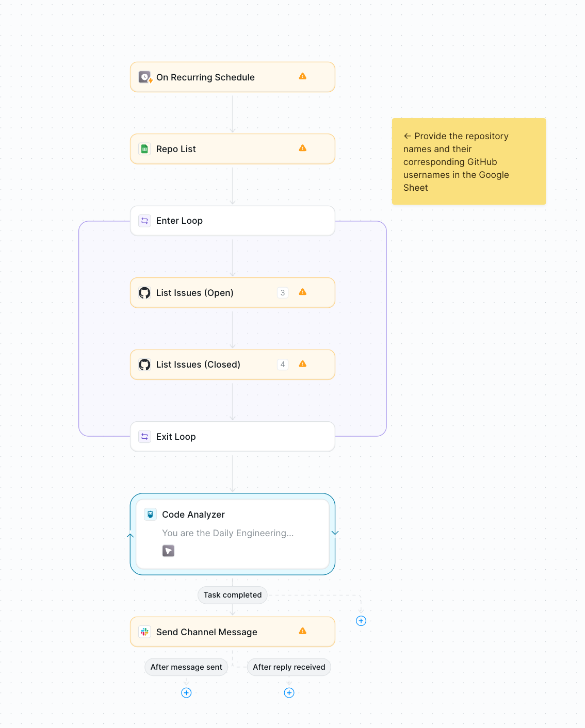The height and width of the screenshot is (728, 585).
Task: Open the Exit Loop node
Action: click(x=233, y=437)
